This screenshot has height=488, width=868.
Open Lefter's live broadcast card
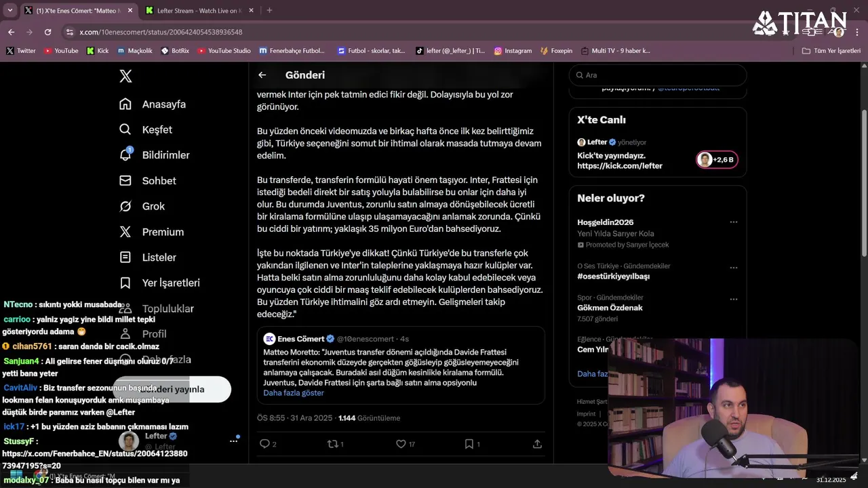658,155
